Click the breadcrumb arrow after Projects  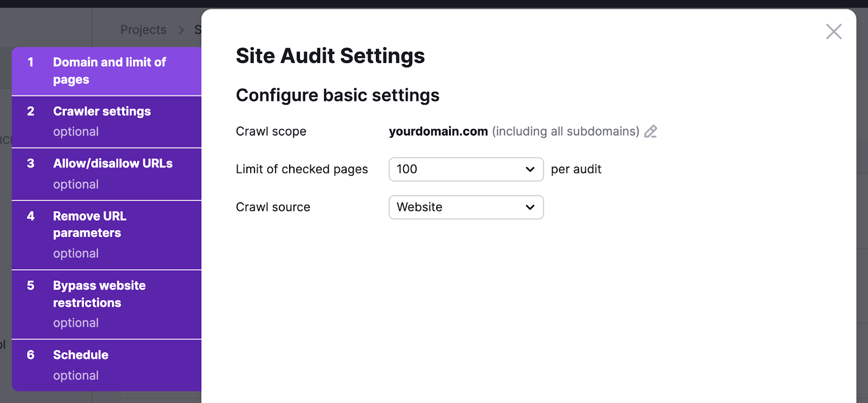(181, 30)
